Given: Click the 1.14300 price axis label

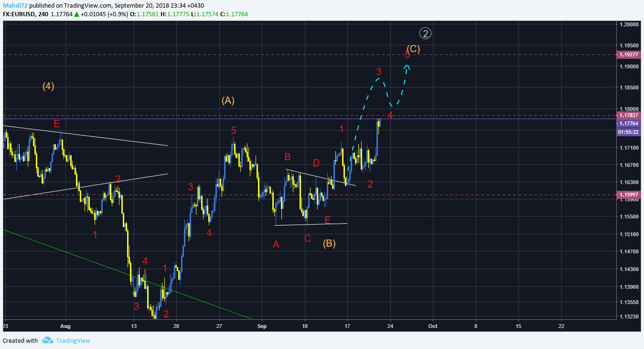Looking at the screenshot, I should pyautogui.click(x=629, y=269).
